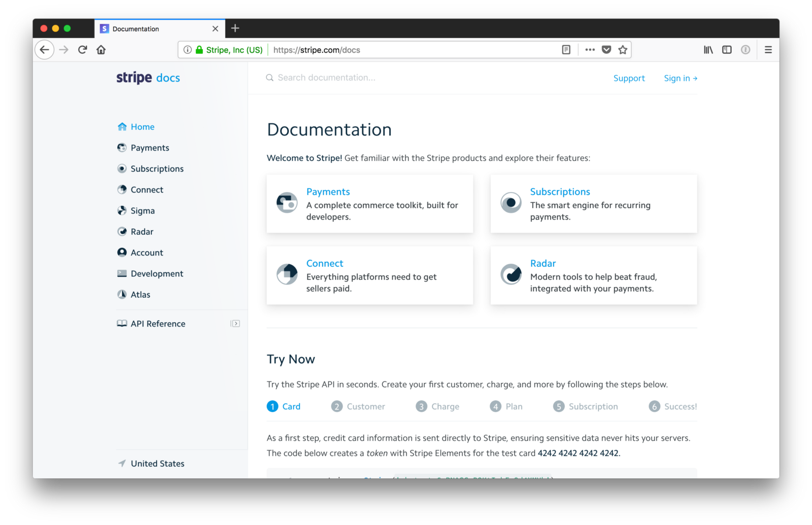The height and width of the screenshot is (525, 812).
Task: Go to the browser home page
Action: pos(101,50)
